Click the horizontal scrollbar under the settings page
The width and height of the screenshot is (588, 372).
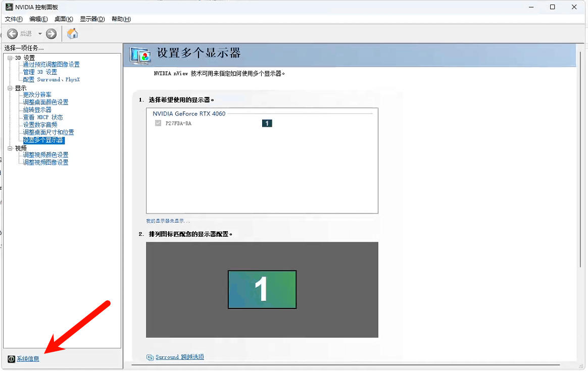click(x=346, y=364)
